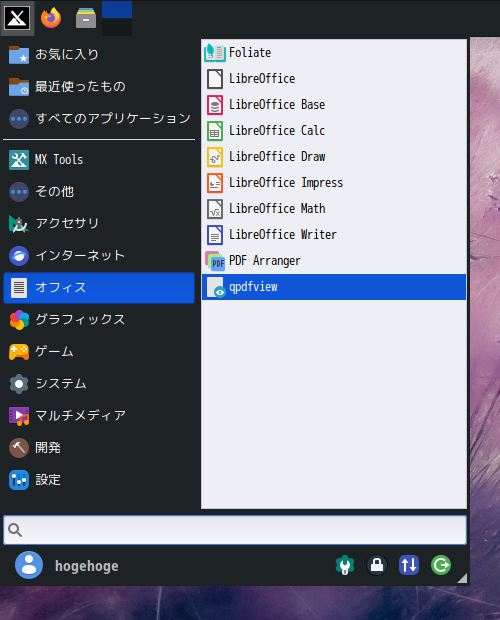This screenshot has height=620, width=500.
Task: Click the PDF Arranger icon
Action: 215,261
